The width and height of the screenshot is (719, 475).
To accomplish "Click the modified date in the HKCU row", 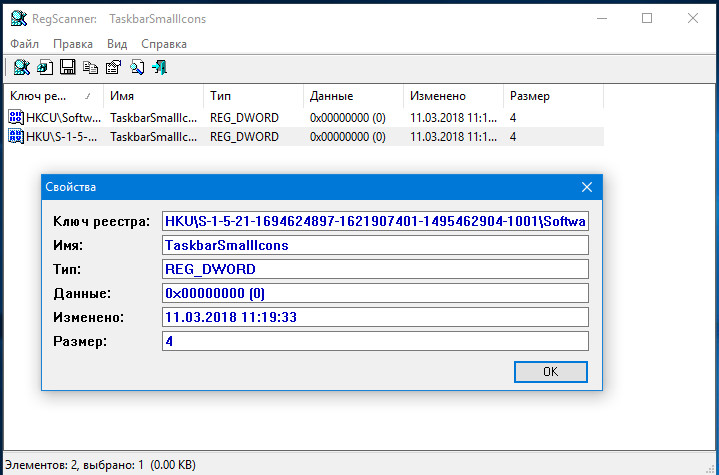I will click(454, 118).
